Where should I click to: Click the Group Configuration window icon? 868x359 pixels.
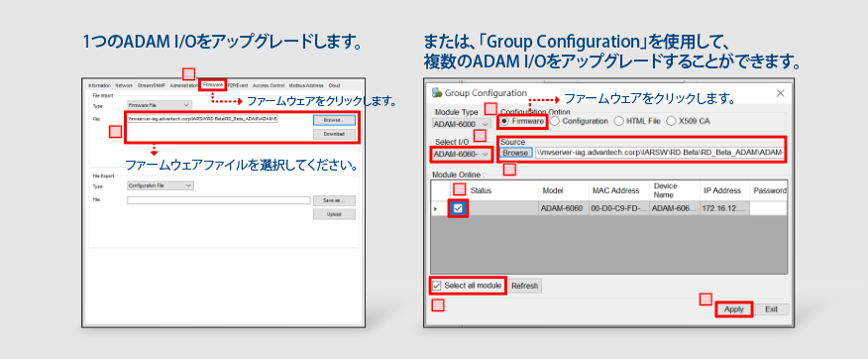click(x=437, y=92)
